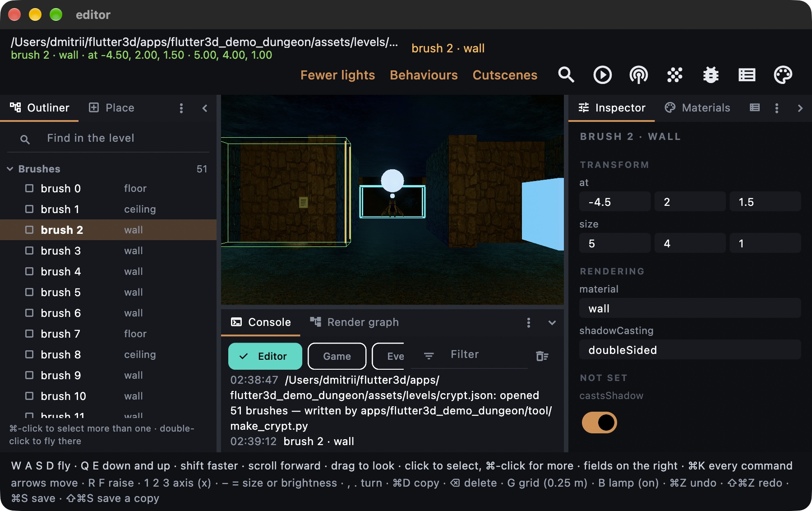
Task: Click the Find in the level field
Action: [x=108, y=138]
